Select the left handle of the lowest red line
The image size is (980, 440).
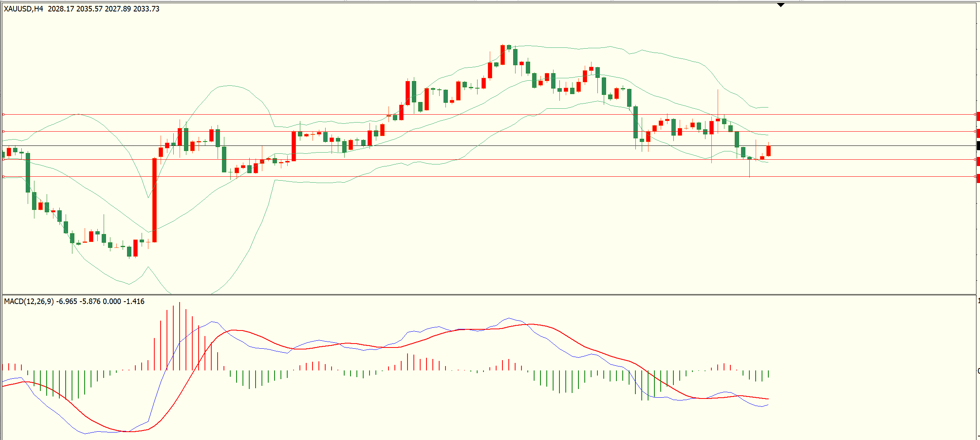coord(4,177)
